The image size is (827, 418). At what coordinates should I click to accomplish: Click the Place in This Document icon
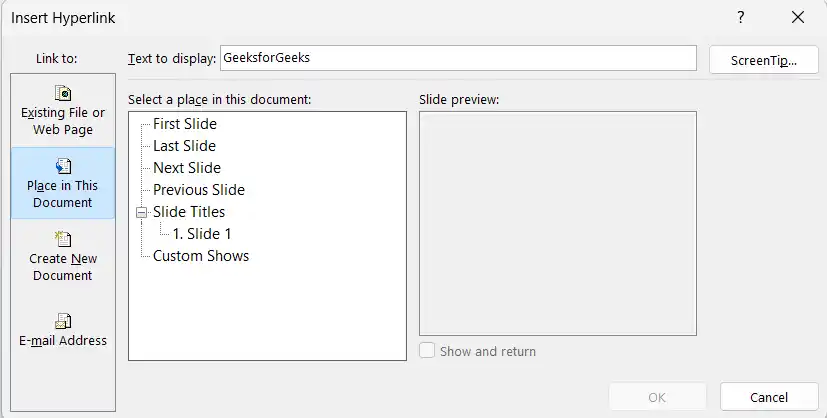tap(63, 166)
